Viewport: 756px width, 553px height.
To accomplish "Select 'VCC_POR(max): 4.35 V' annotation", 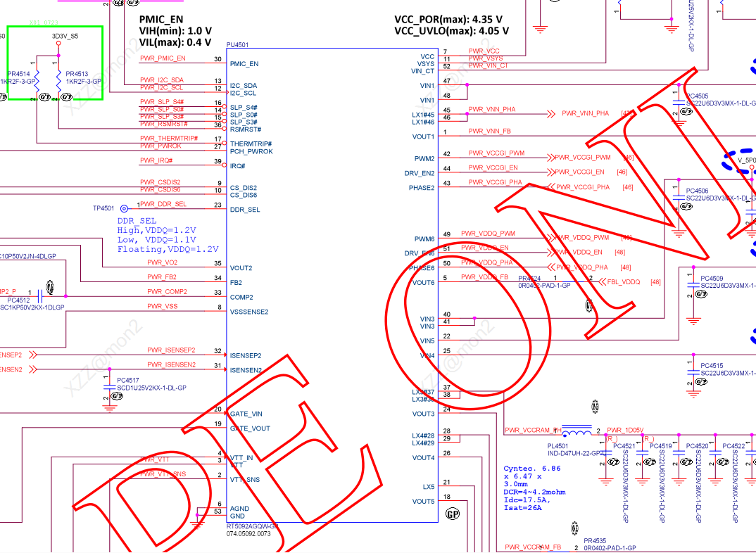I will click(448, 20).
